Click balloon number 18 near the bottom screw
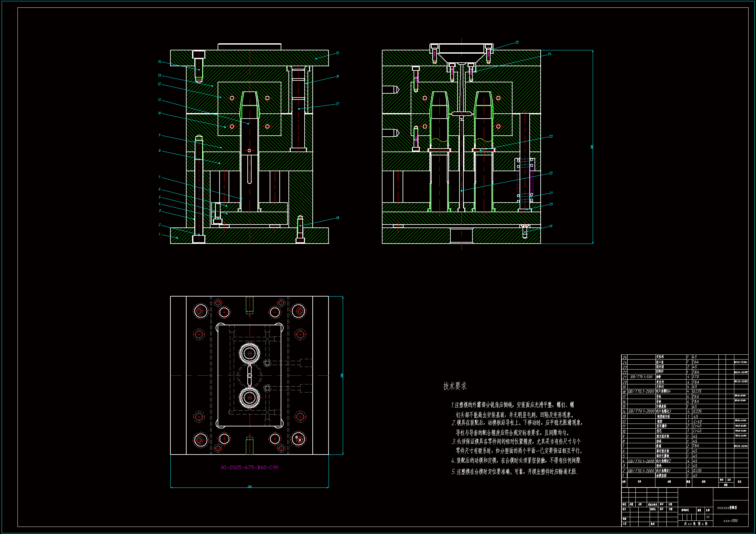 (337, 218)
